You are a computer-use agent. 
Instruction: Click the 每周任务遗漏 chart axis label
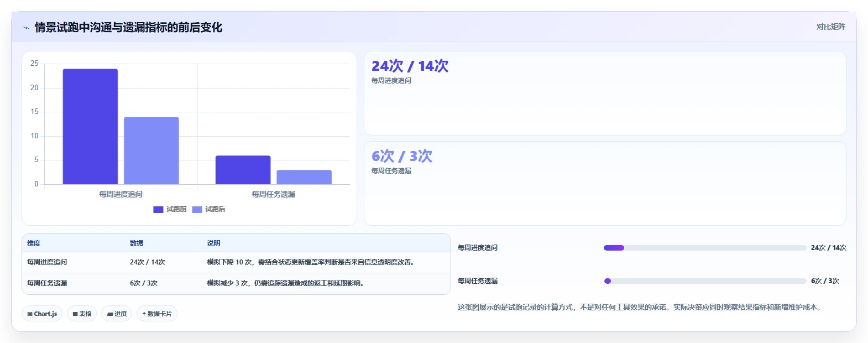click(273, 194)
